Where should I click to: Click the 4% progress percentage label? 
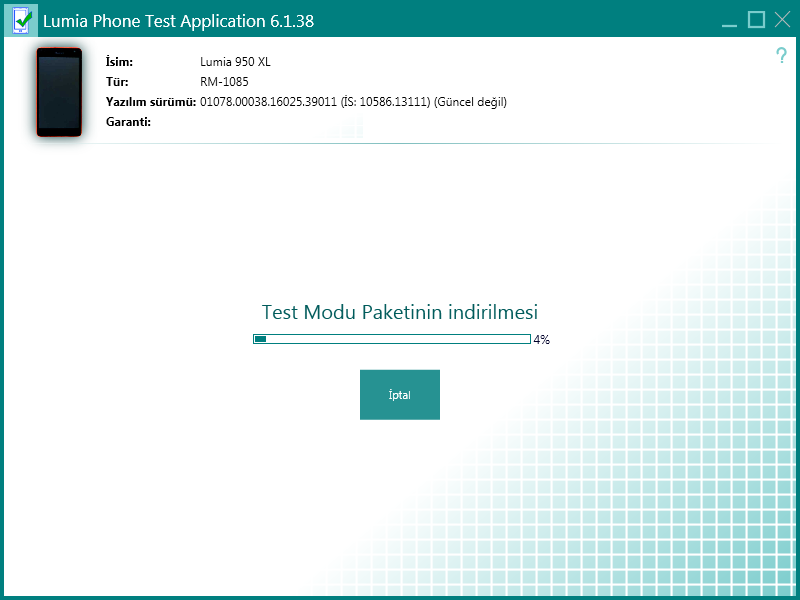click(542, 340)
